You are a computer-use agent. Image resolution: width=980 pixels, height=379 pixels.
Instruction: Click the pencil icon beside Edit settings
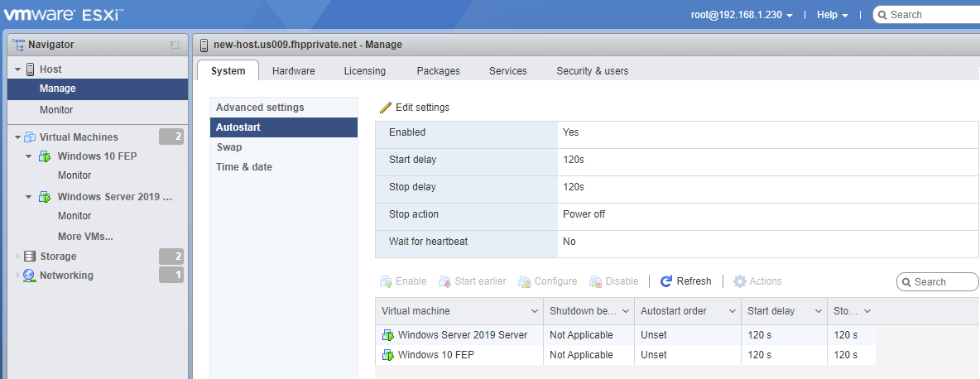385,108
